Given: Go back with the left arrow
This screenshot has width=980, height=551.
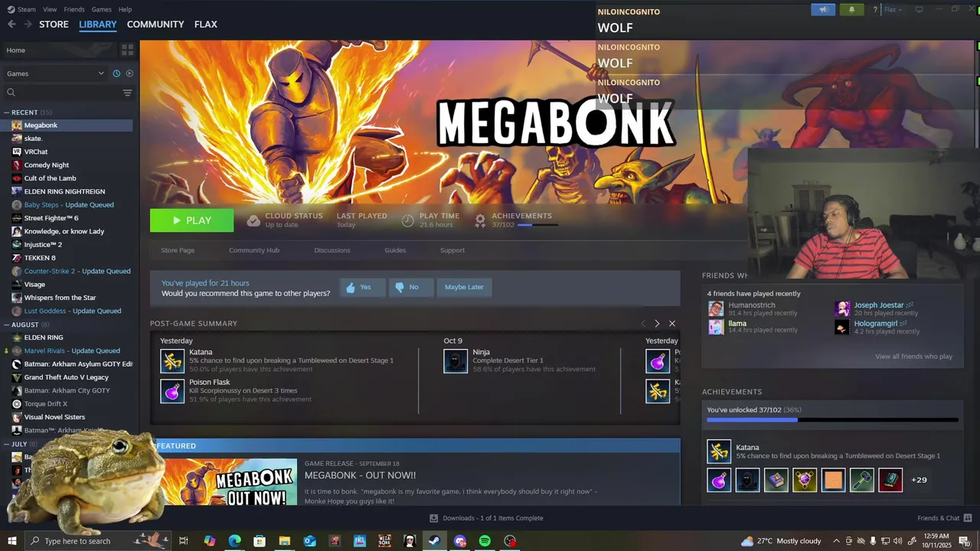Looking at the screenshot, I should coord(11,24).
